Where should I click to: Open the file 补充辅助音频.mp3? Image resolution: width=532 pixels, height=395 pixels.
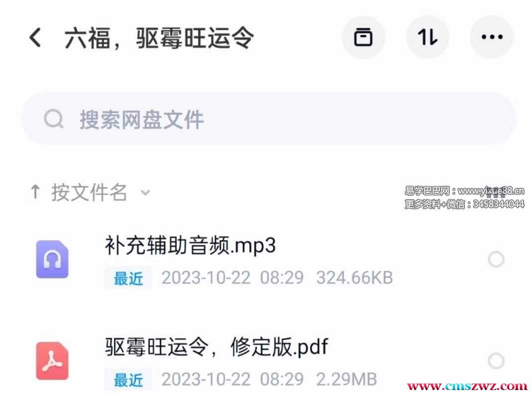pos(190,246)
